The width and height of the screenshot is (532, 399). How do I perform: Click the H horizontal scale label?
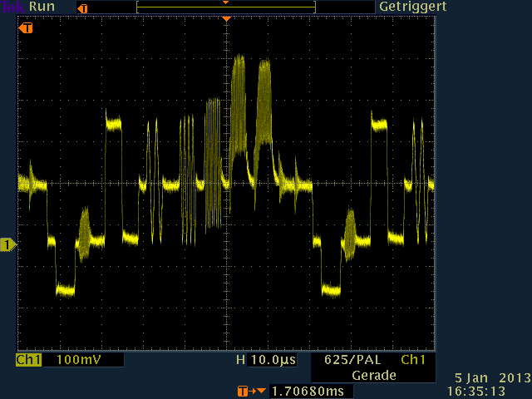240,361
